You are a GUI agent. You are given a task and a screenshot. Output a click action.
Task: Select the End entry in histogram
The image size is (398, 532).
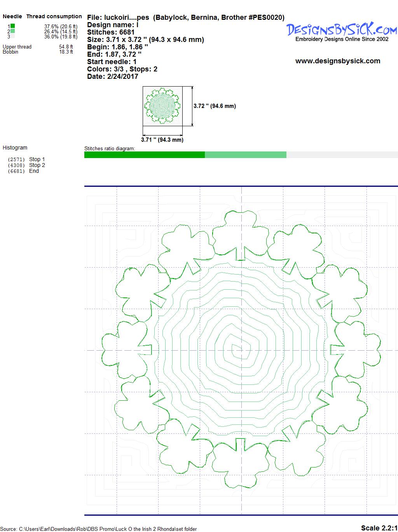coord(34,171)
